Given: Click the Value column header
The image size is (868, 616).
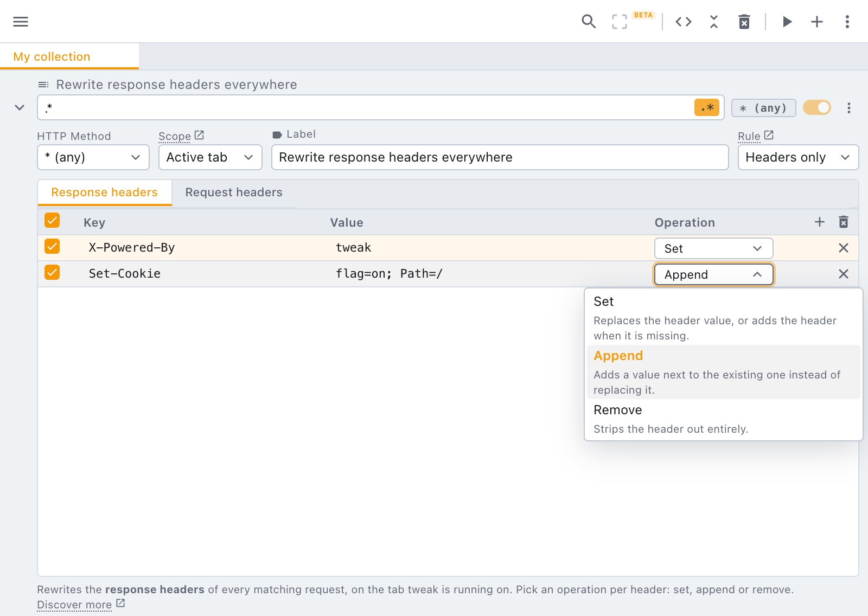Looking at the screenshot, I should (x=347, y=222).
